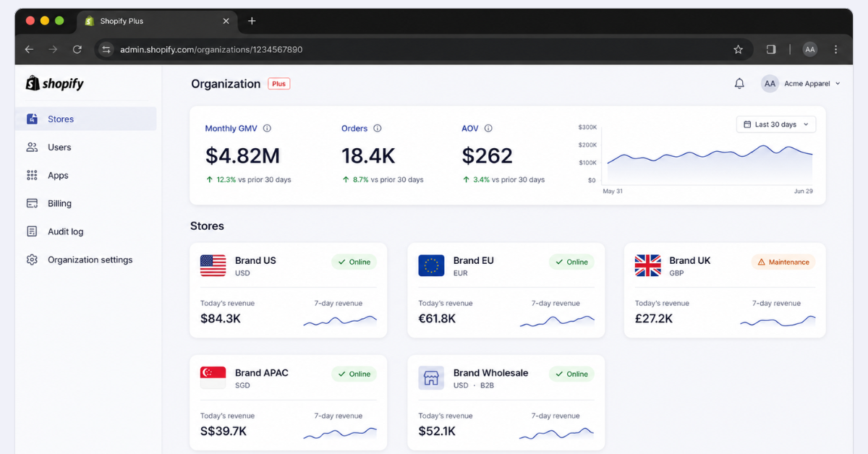Click the browser forward arrow
The image size is (868, 454).
(53, 49)
